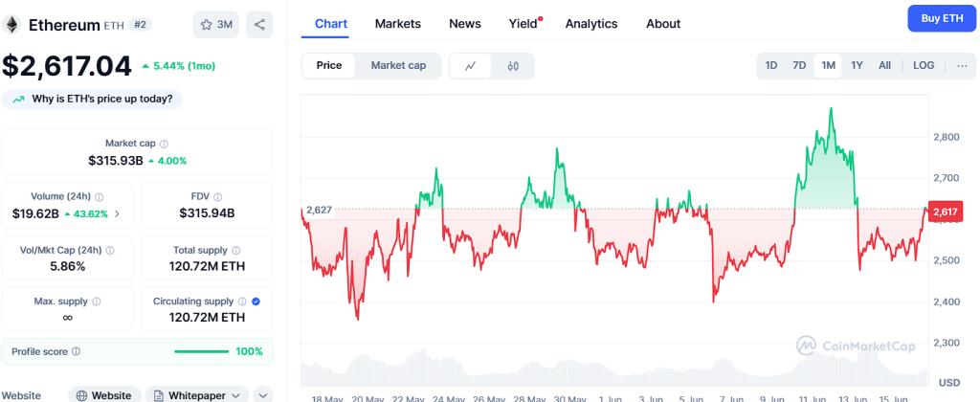The height and width of the screenshot is (402, 980).
Task: Open the Analytics tab
Action: 591,24
